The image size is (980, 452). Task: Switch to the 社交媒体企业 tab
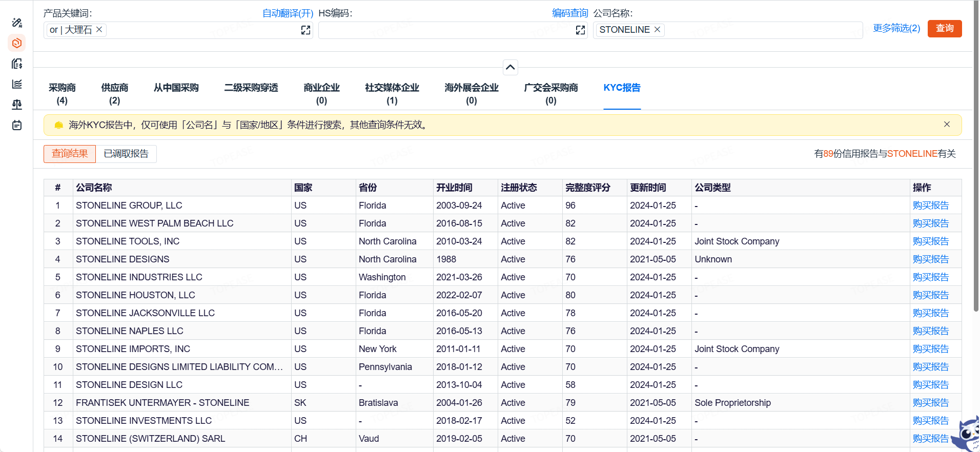click(x=392, y=93)
